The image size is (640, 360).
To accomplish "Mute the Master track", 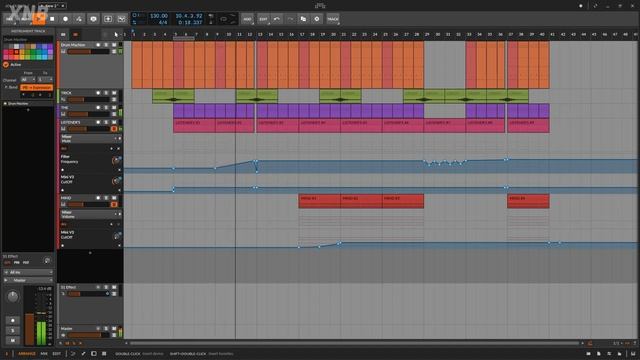I will (x=114, y=329).
